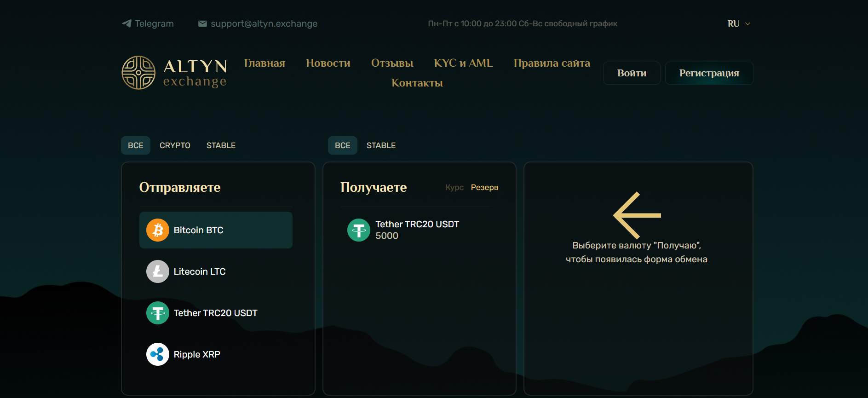Switch the Получаете column to Курс
Viewport: 868px width, 398px height.
pyautogui.click(x=454, y=187)
